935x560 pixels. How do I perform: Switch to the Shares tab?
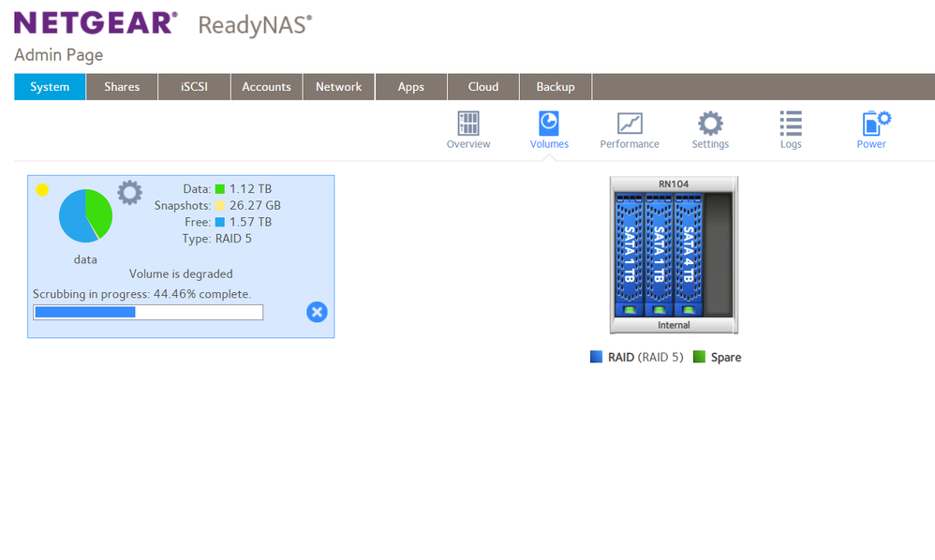122,87
